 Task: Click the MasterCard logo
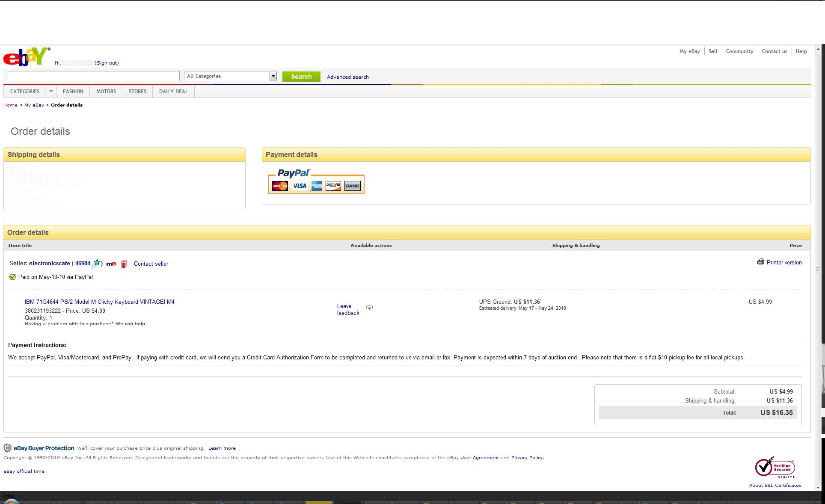coord(280,186)
